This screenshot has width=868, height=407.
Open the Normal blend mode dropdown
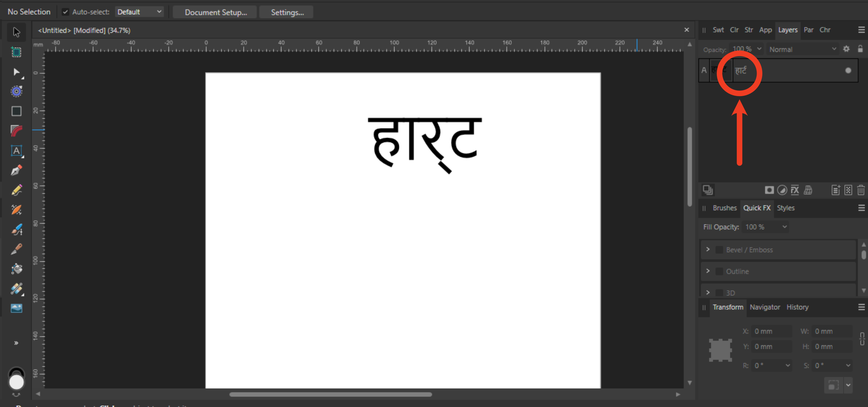click(x=802, y=50)
